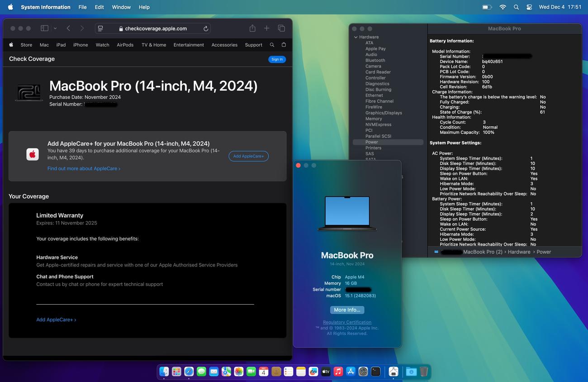Open the System Information menu
Image resolution: width=588 pixels, height=382 pixels.
(46, 7)
